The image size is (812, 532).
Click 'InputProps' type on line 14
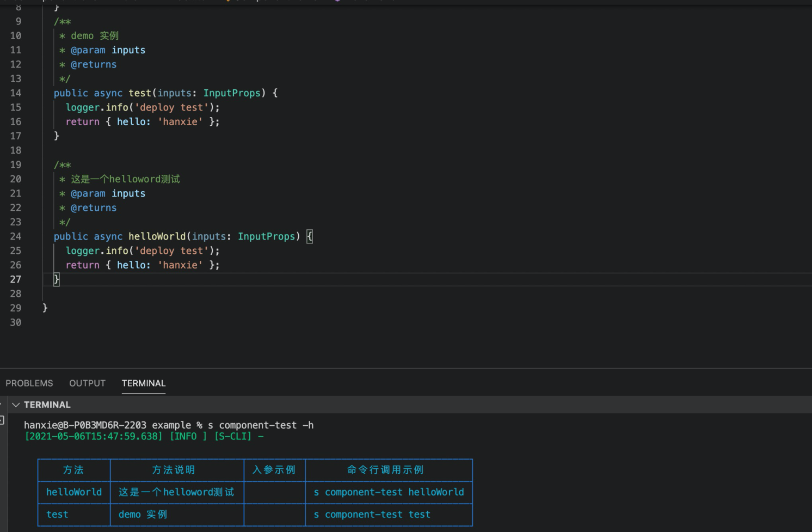coord(232,93)
